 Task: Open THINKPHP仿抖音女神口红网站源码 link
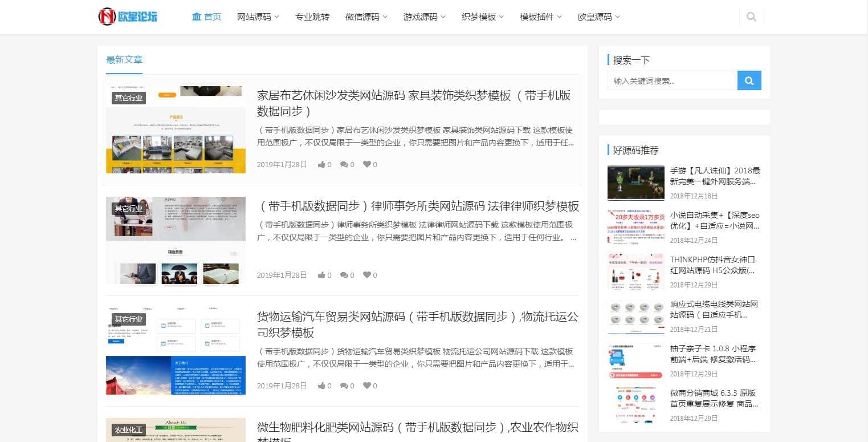[713, 265]
